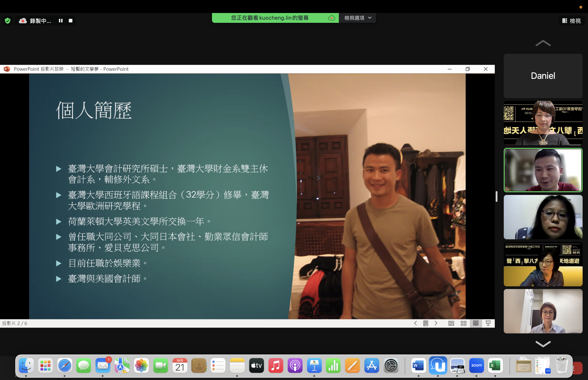Open the Zoom app in the dock
This screenshot has height=380, width=588.
point(476,365)
